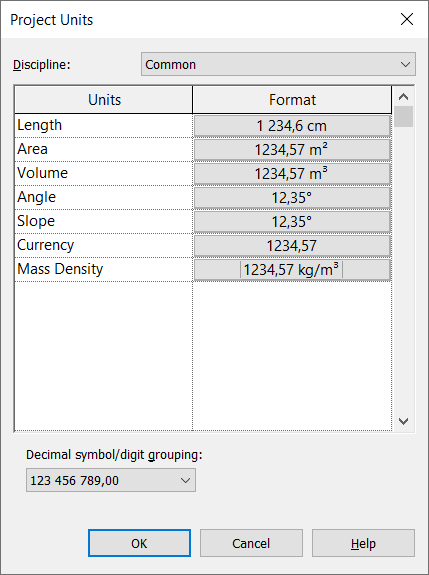Image resolution: width=429 pixels, height=575 pixels.
Task: Click the Format column header
Action: point(292,100)
